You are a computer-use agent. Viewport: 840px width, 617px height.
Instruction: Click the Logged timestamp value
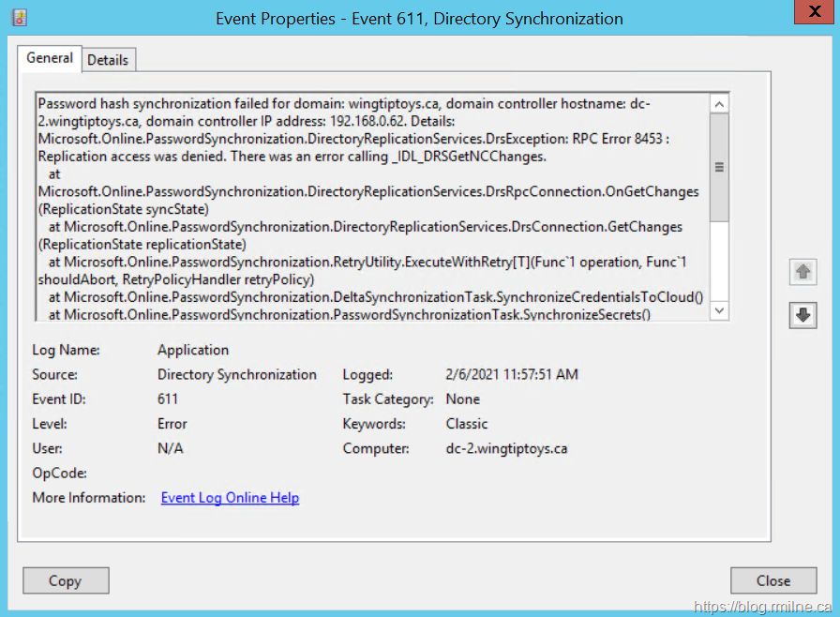[512, 374]
